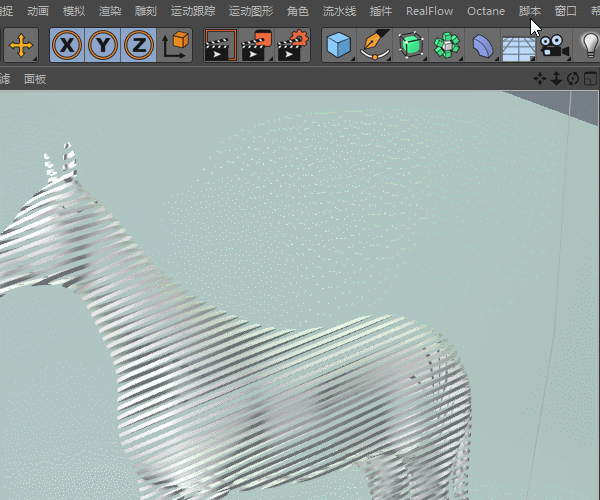Click viewport pan navigation icon

[540, 79]
